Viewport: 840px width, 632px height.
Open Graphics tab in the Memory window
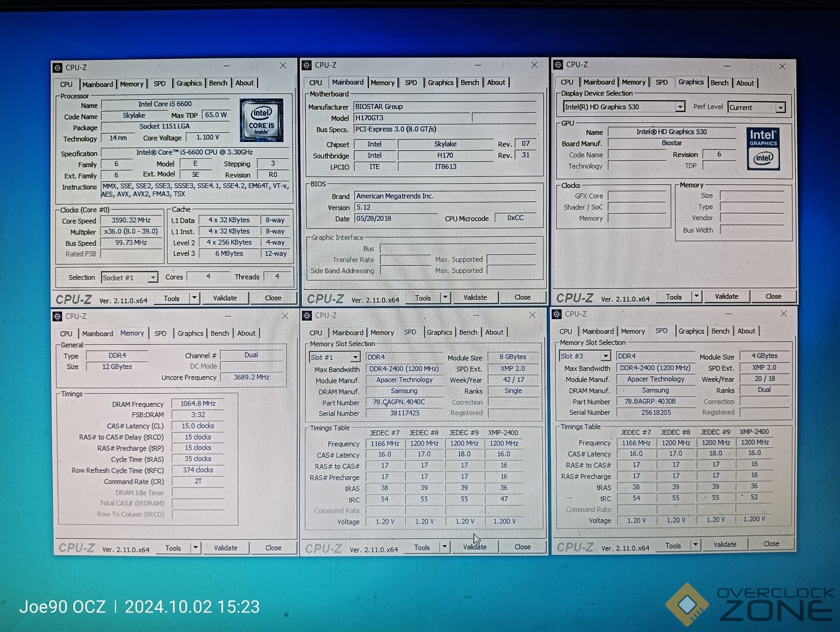(190, 333)
